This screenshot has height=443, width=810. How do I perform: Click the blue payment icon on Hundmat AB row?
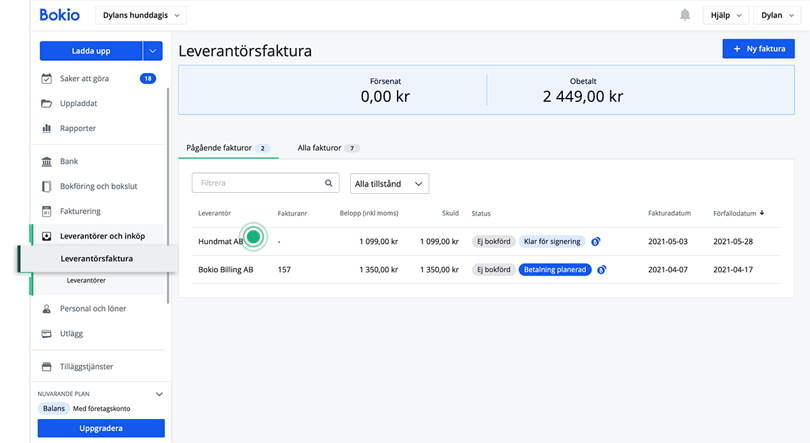click(596, 242)
